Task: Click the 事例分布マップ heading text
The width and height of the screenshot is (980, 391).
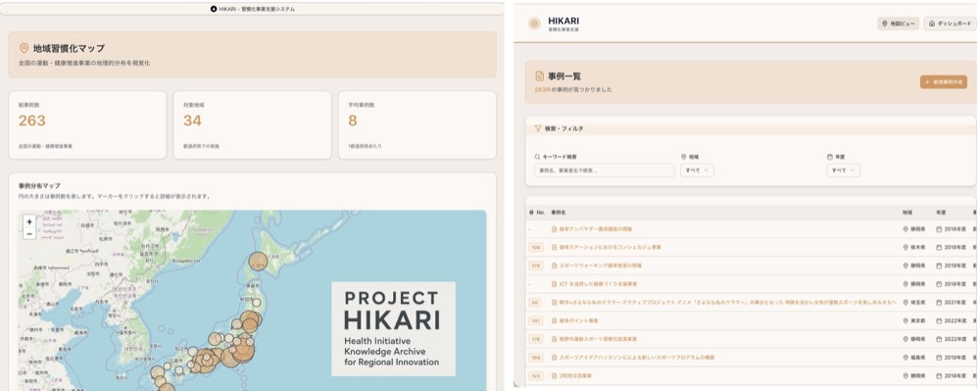Action: point(39,186)
